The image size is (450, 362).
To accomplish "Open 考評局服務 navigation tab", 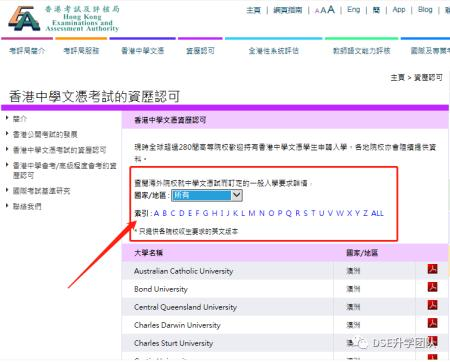I will pos(81,51).
